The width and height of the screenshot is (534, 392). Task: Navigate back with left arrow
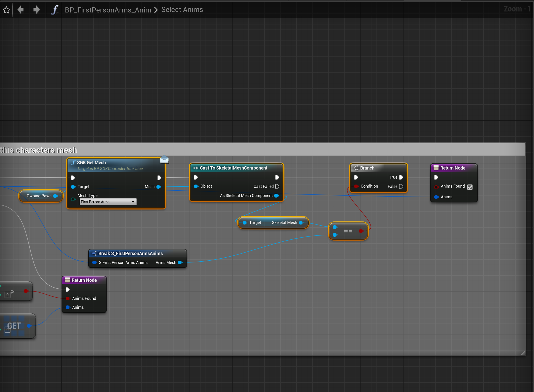[21, 10]
